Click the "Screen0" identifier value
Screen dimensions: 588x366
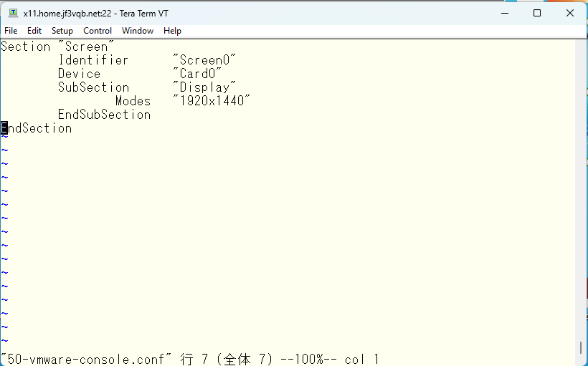pyautogui.click(x=204, y=60)
